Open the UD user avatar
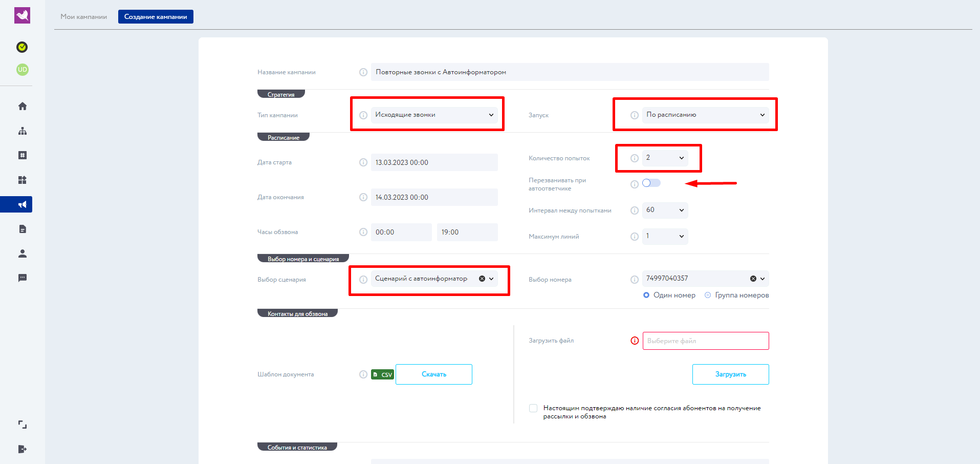This screenshot has width=980, height=464. 22,70
